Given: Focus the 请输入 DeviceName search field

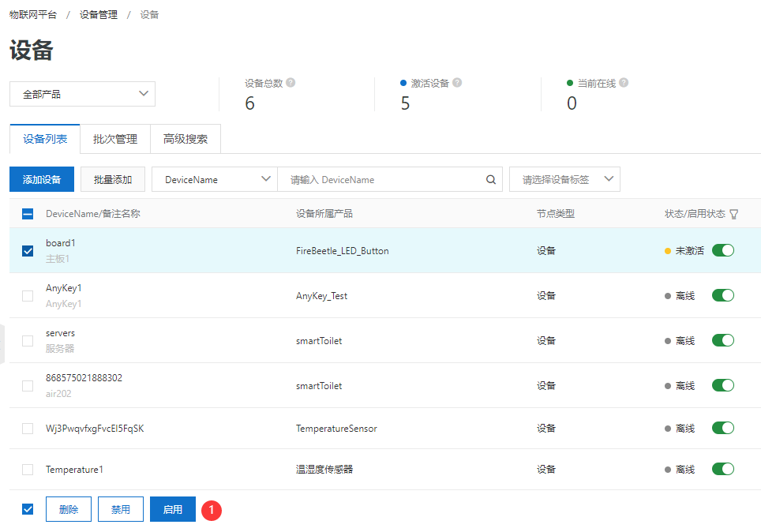Looking at the screenshot, I should point(390,180).
